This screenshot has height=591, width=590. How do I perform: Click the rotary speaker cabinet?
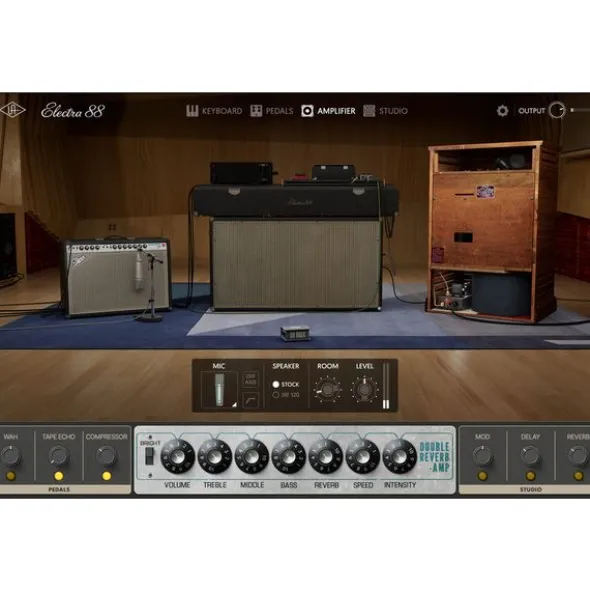492,232
